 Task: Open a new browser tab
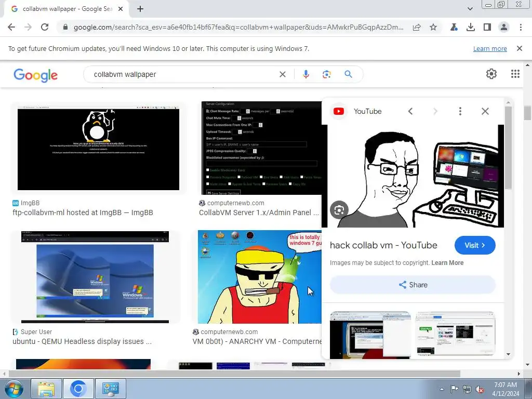pos(140,9)
